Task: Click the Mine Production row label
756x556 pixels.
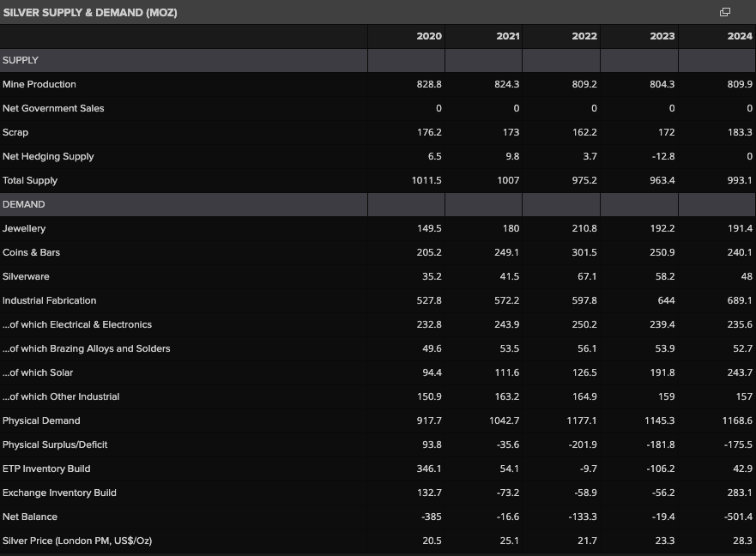Action: click(39, 84)
